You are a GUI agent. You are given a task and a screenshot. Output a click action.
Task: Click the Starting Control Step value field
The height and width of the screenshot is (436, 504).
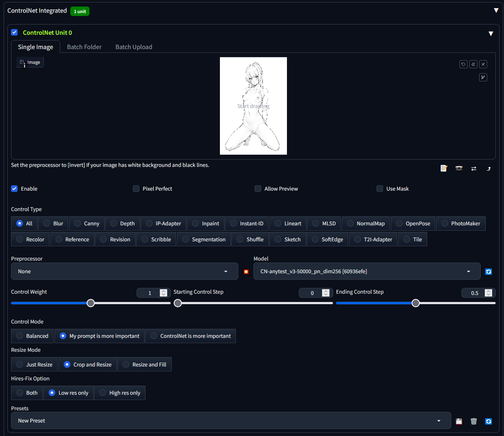point(312,293)
